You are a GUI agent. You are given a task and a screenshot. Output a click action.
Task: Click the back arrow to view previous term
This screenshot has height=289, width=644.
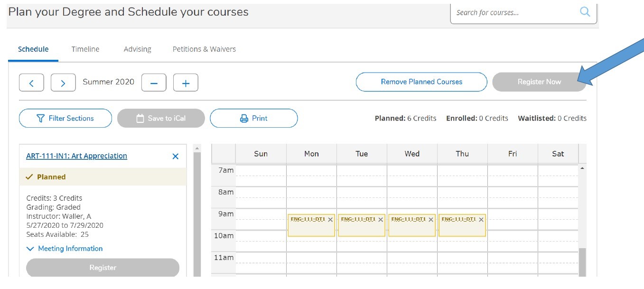coord(31,82)
